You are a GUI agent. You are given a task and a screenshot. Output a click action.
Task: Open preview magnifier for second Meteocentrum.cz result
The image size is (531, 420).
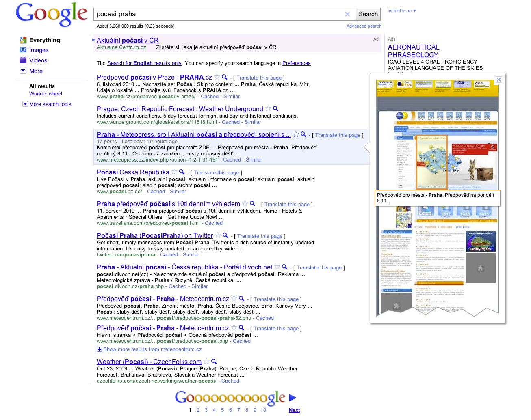click(x=241, y=327)
